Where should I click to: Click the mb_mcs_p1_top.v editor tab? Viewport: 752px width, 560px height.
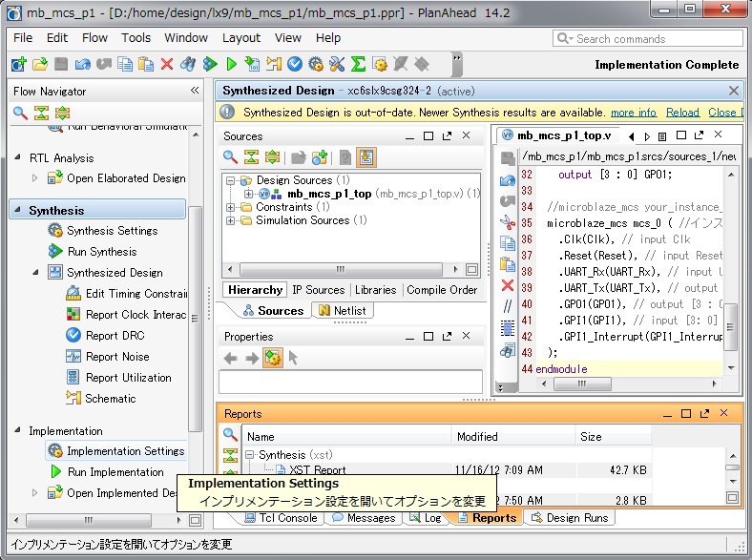pyautogui.click(x=558, y=135)
